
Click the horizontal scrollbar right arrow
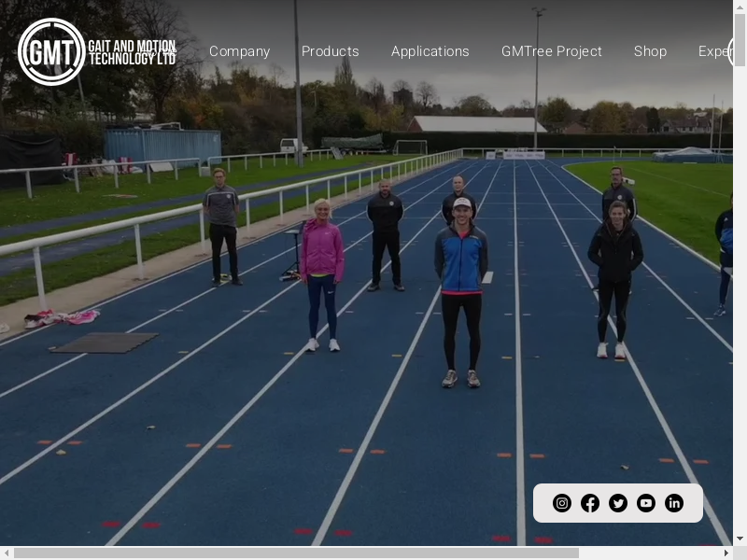[726, 553]
